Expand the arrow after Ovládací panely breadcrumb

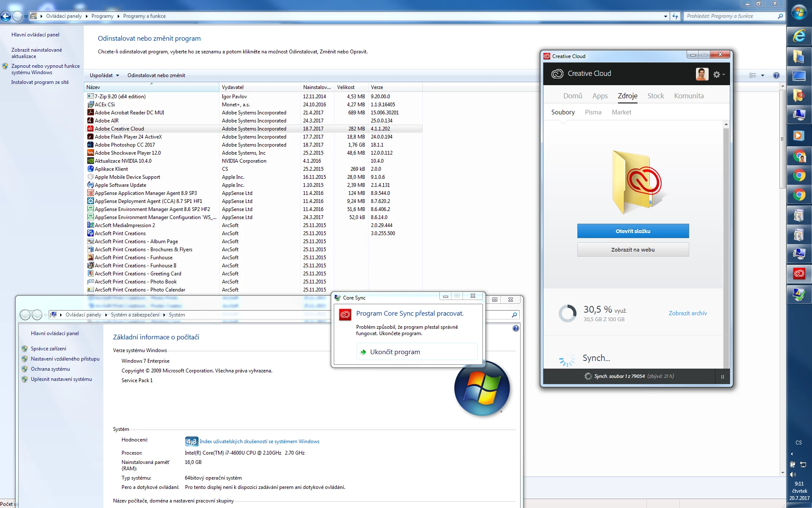[87, 16]
